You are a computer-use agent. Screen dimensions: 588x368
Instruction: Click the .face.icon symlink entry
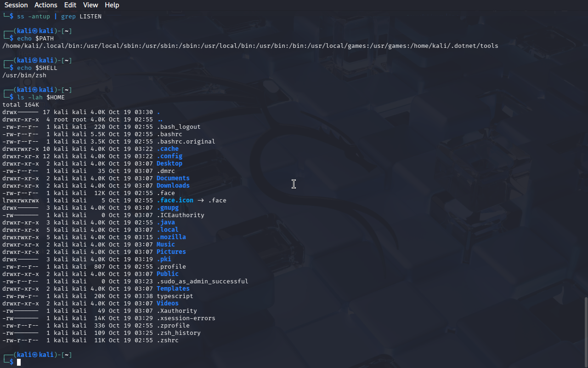(175, 201)
